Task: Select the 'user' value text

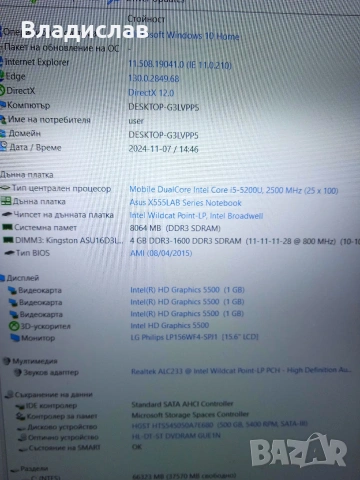Action: coord(136,121)
